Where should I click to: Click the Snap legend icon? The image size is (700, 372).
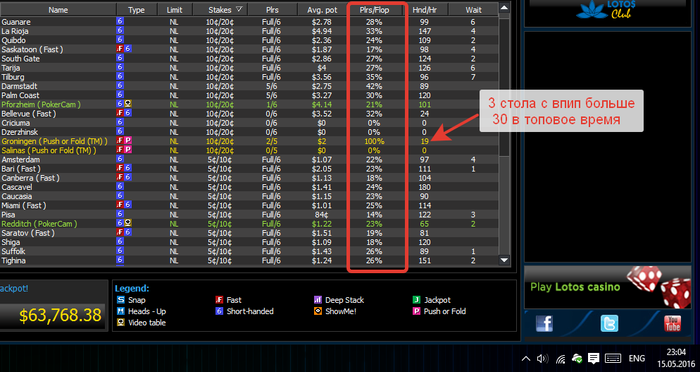tap(121, 300)
